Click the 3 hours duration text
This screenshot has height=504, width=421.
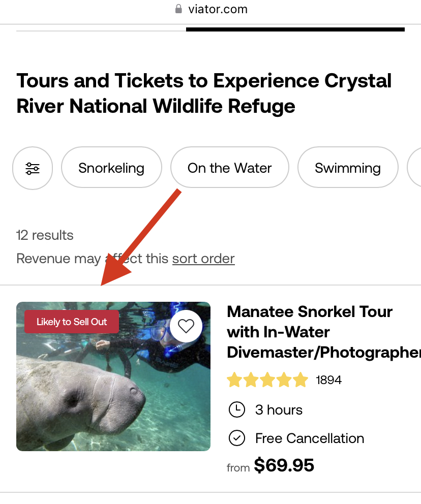[x=279, y=410]
